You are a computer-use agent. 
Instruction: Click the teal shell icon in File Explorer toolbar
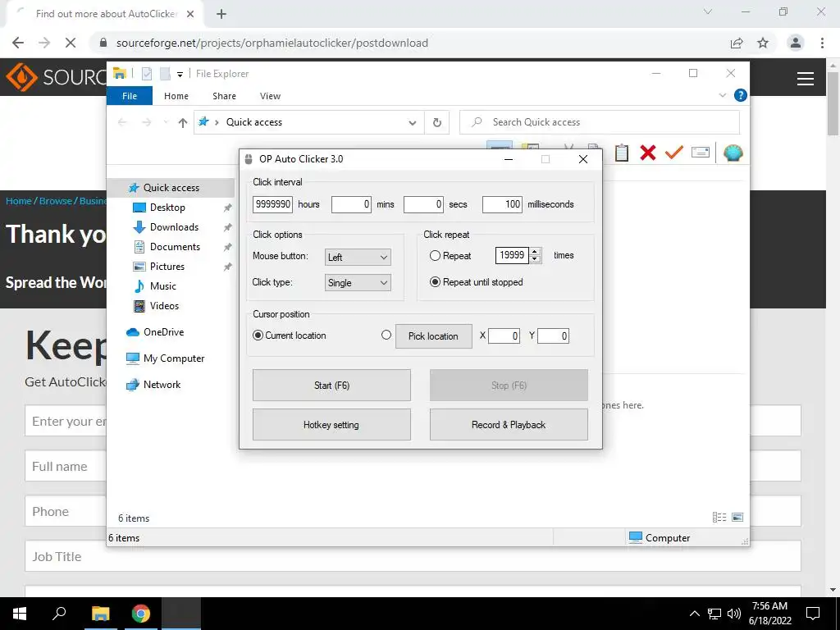click(x=733, y=153)
